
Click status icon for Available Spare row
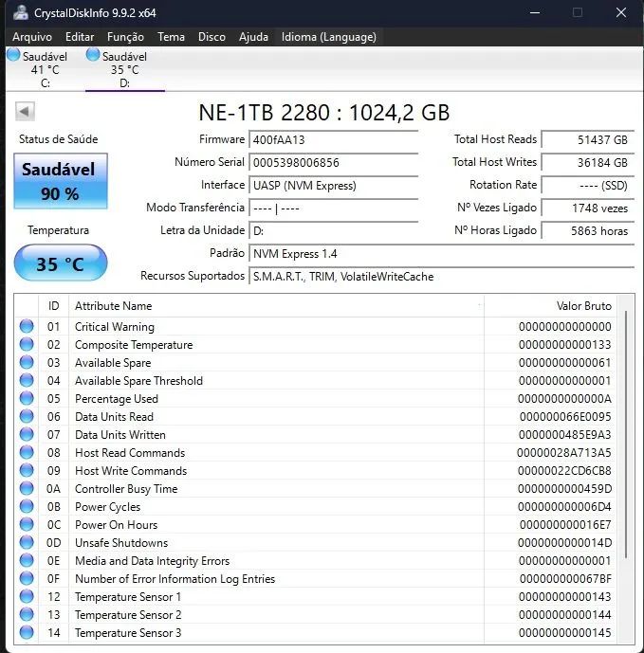click(27, 362)
